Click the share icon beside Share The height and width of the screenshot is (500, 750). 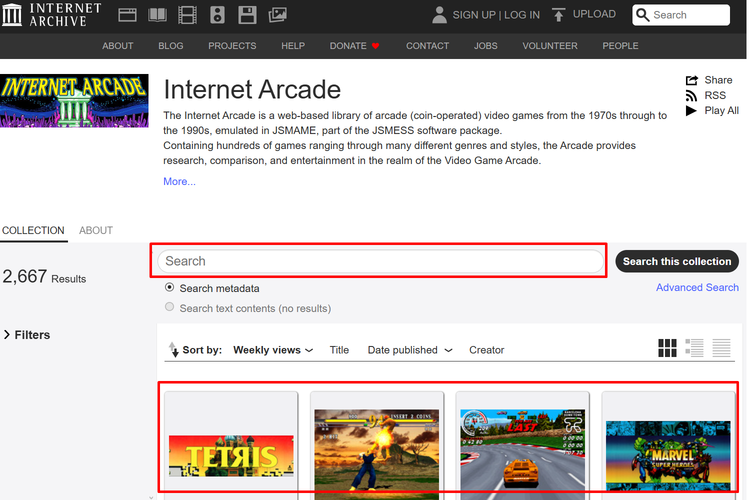point(692,80)
